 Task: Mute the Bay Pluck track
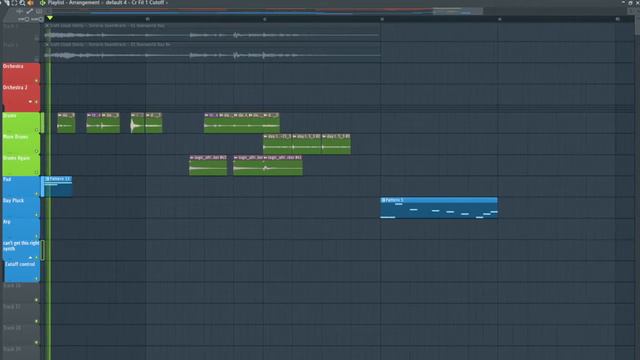coord(36,215)
